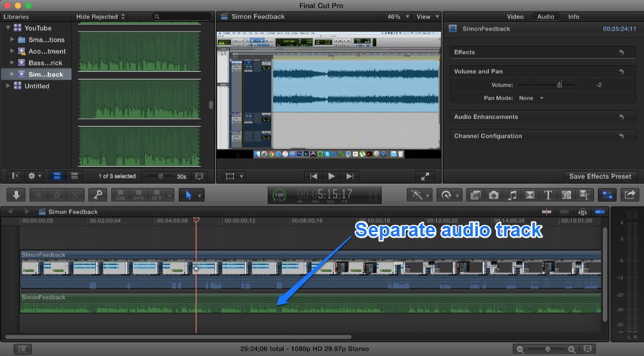
Task: Switch browser to list view
Action: [75, 176]
